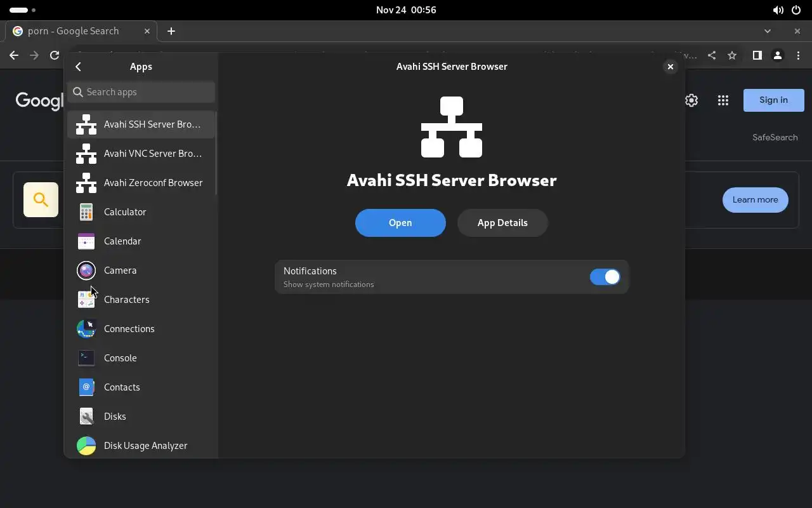Image resolution: width=812 pixels, height=508 pixels.
Task: Click the Disks app icon
Action: pyautogui.click(x=86, y=417)
